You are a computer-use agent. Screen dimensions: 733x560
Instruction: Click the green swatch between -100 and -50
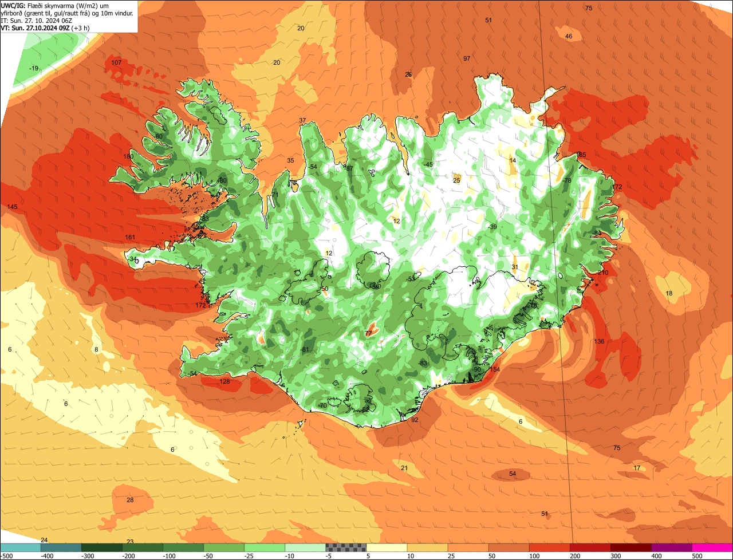coord(183,547)
